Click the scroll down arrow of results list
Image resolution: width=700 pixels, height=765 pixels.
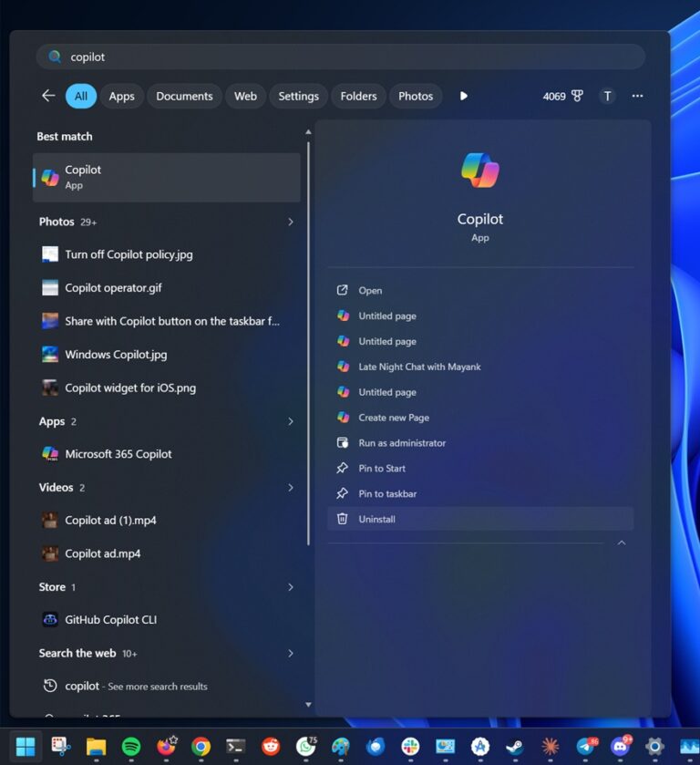coord(308,704)
